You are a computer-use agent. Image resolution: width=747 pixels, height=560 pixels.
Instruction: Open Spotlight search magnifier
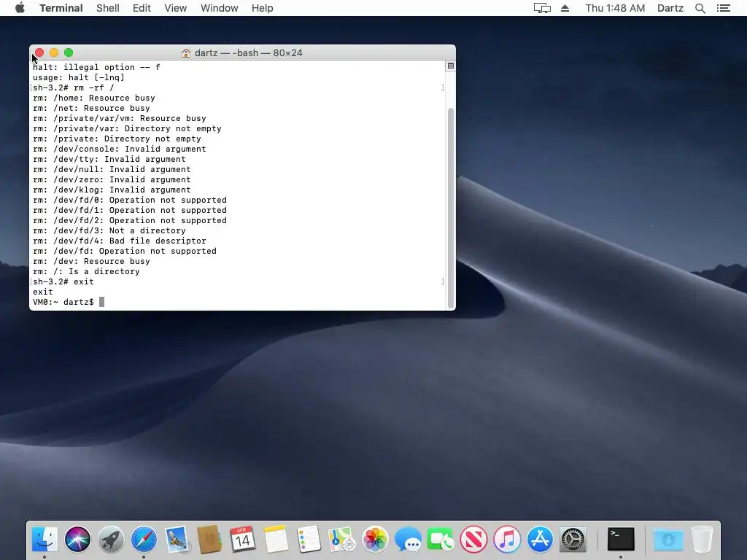click(700, 8)
